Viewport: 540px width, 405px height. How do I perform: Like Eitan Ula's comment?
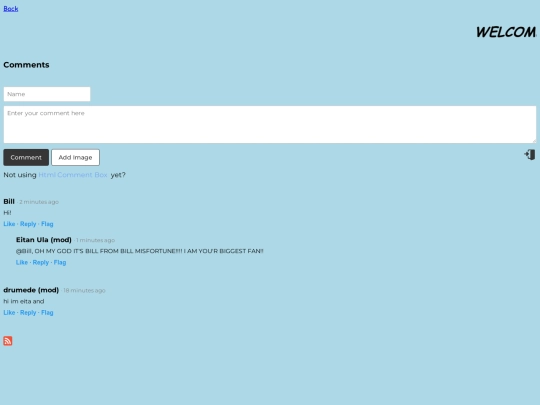[22, 262]
